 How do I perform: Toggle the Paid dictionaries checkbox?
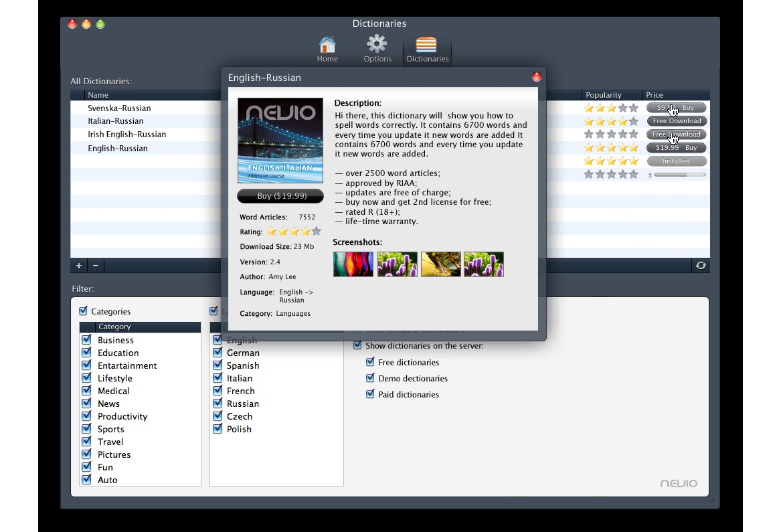point(370,394)
